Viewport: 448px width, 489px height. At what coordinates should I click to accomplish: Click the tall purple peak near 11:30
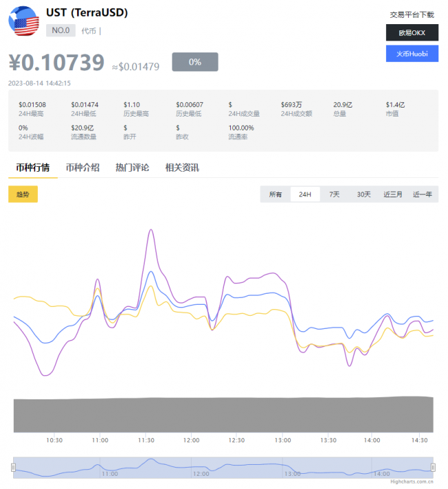[x=150, y=230]
